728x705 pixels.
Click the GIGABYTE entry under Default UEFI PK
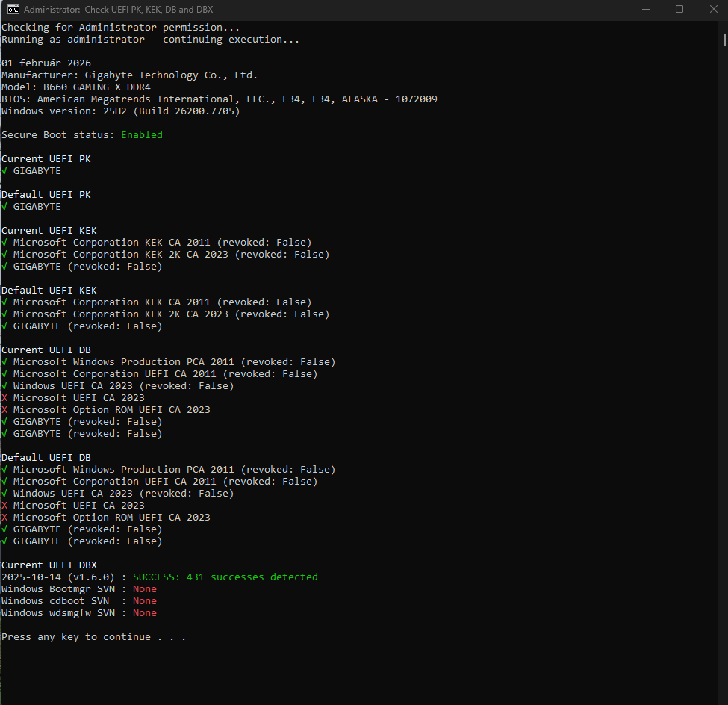coord(37,207)
